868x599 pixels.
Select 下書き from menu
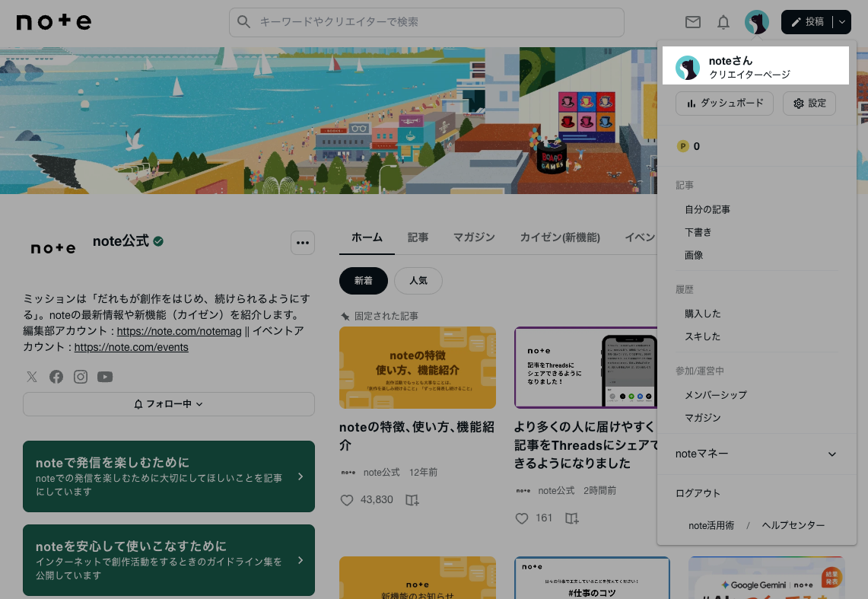[x=698, y=232]
